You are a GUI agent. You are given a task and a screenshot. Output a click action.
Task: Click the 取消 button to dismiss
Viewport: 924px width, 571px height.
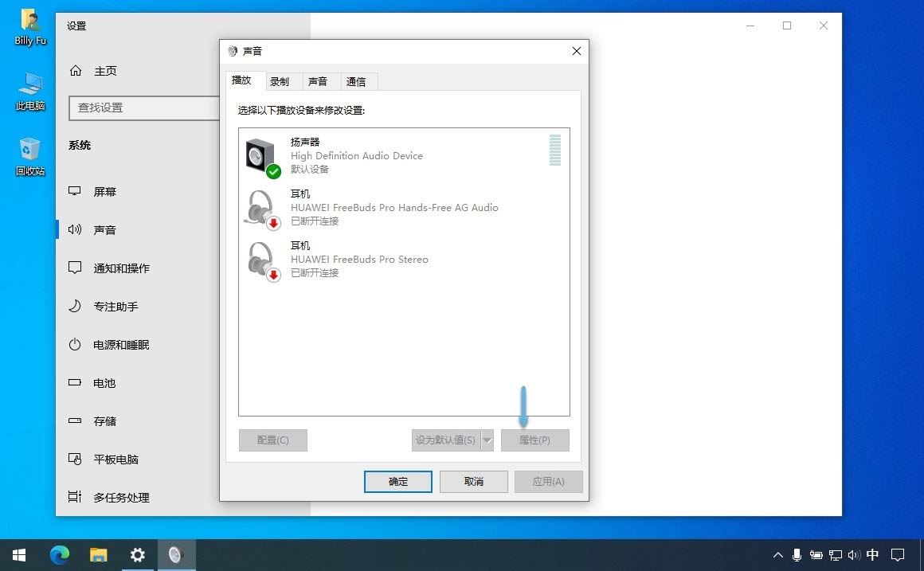473,481
